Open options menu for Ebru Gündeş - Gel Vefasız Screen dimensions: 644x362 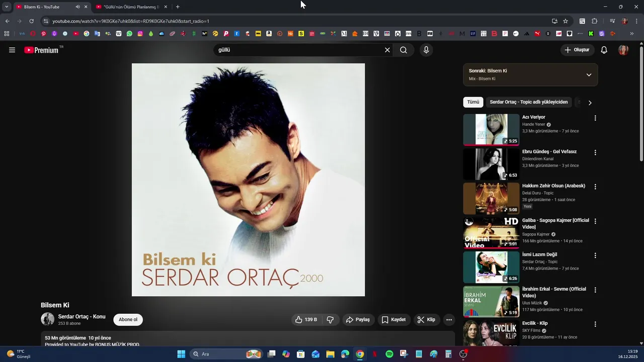click(595, 152)
